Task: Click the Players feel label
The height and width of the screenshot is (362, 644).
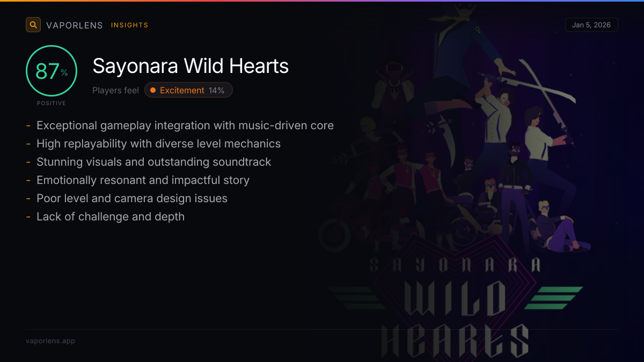Action: tap(115, 90)
